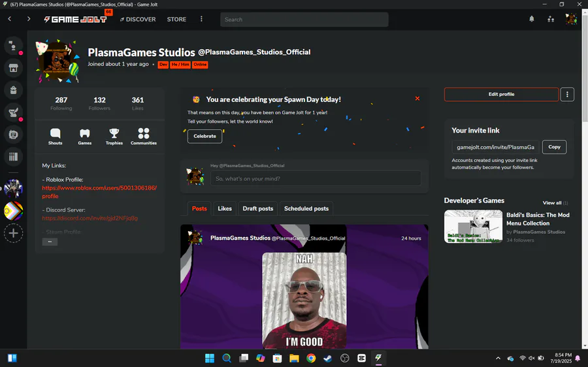Open the sidebar library icon
Viewport: 588px width, 367px height.
(x=14, y=156)
